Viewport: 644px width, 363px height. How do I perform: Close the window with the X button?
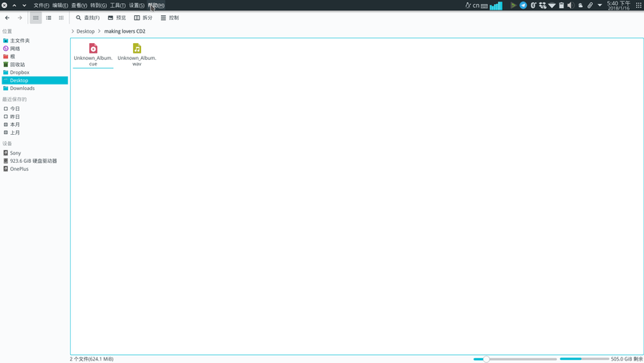tap(5, 6)
